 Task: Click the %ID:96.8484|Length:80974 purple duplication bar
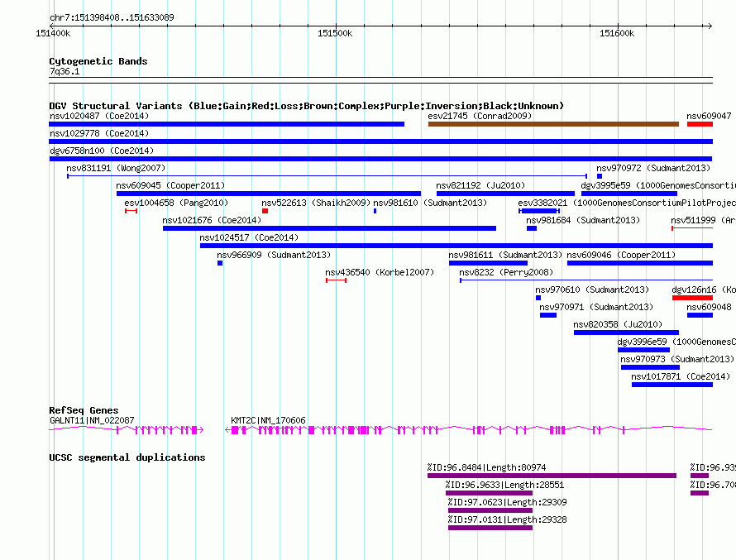pos(552,476)
